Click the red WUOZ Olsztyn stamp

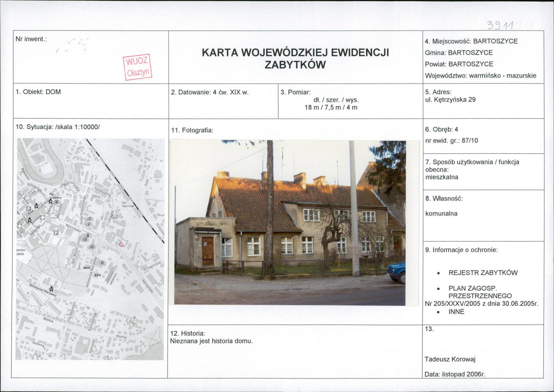[x=137, y=67]
